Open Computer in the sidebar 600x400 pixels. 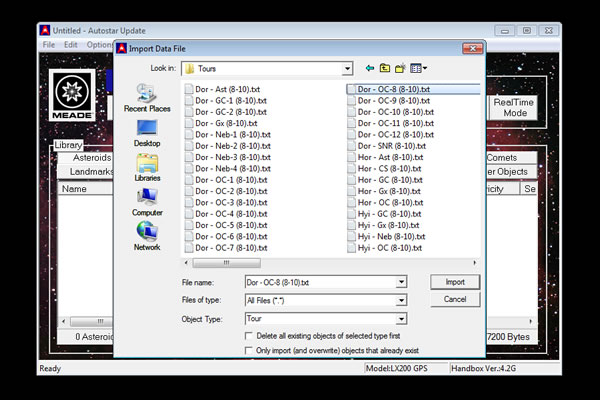[147, 202]
